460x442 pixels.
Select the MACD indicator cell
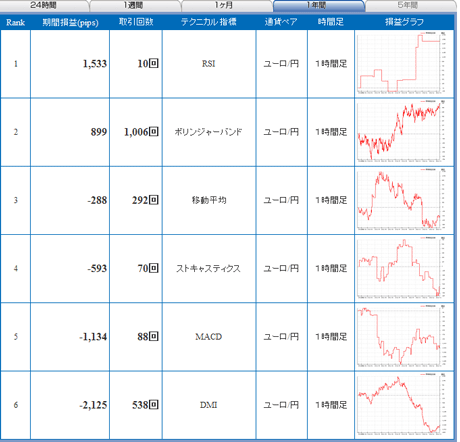point(209,337)
